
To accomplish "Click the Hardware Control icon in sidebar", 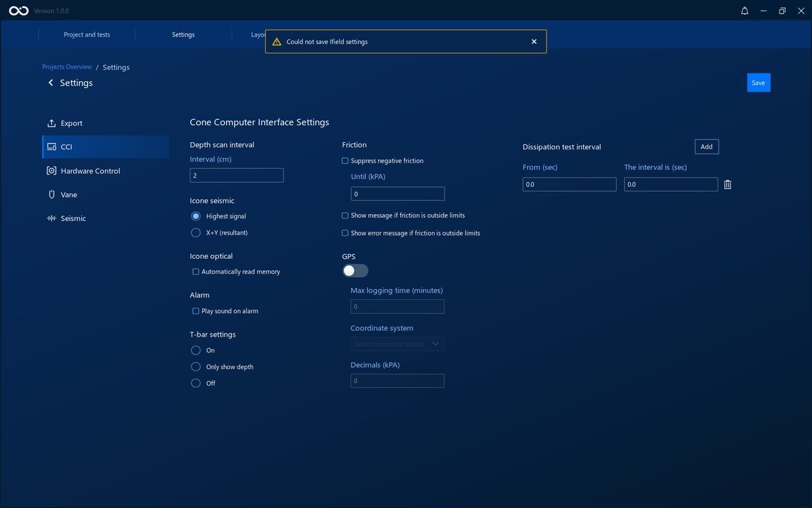I will pos(51,171).
